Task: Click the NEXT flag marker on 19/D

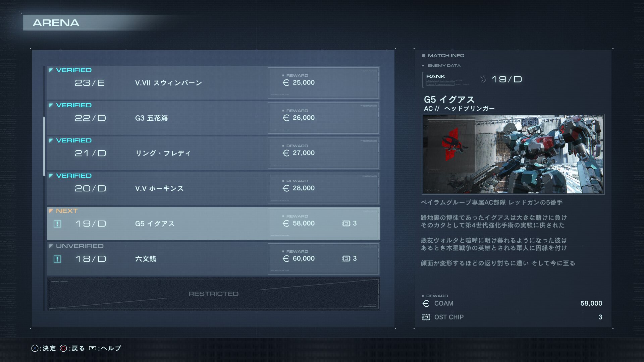Action: coord(51,211)
